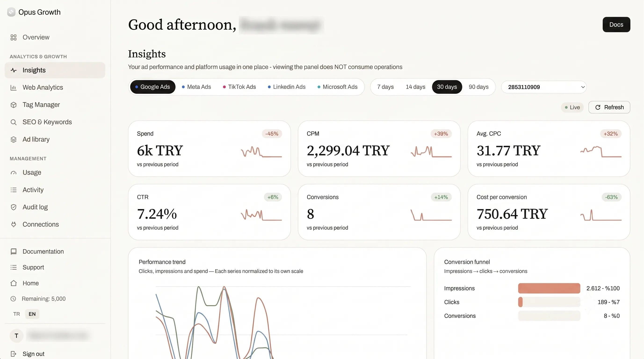The image size is (644, 359).
Task: Click the Web Analytics bar chart icon
Action: (x=14, y=87)
